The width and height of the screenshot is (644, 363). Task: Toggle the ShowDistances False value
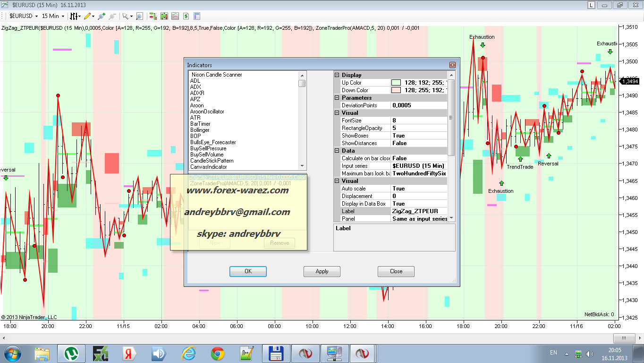point(418,143)
